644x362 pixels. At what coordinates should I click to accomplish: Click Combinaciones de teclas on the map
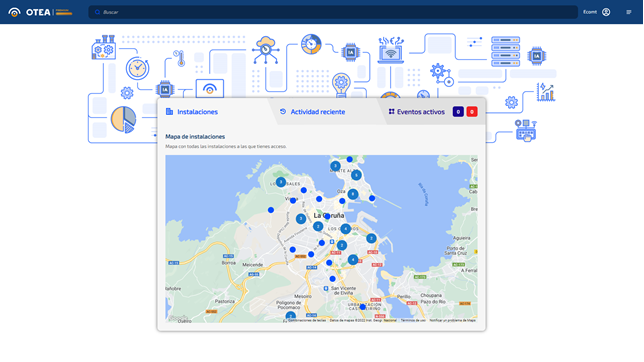[x=307, y=320]
